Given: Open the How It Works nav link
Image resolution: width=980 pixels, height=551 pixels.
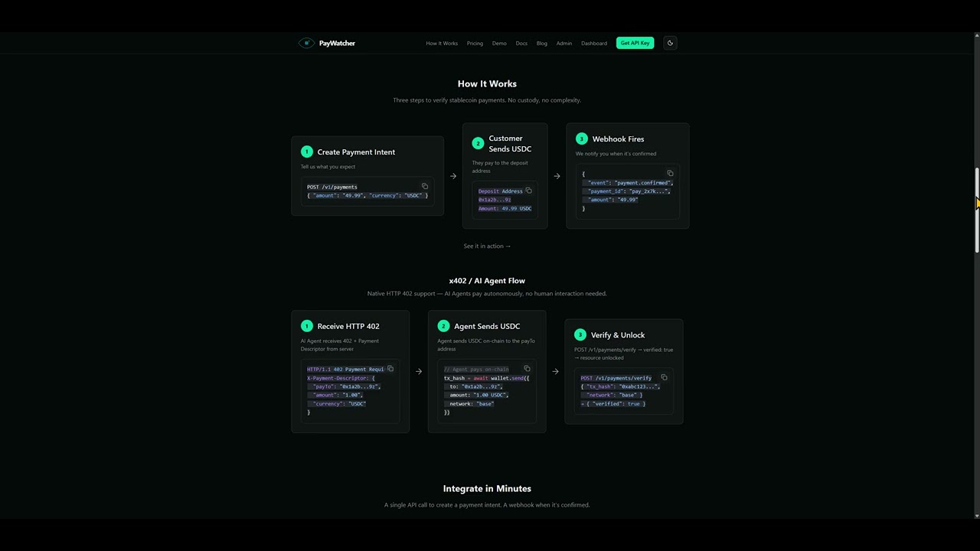Looking at the screenshot, I should pos(442,43).
